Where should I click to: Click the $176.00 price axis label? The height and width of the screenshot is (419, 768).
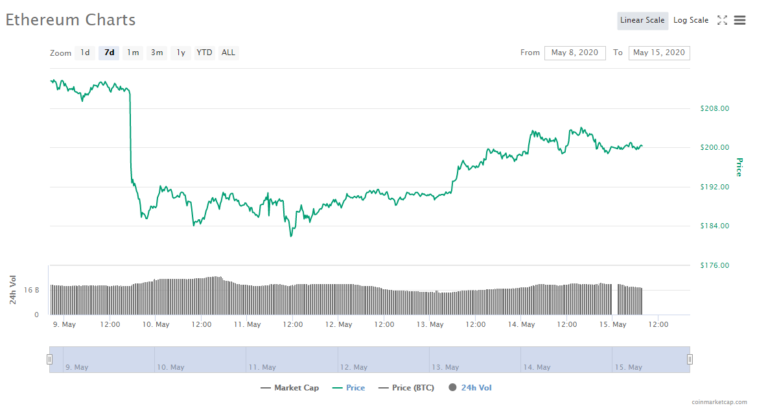[x=714, y=265]
